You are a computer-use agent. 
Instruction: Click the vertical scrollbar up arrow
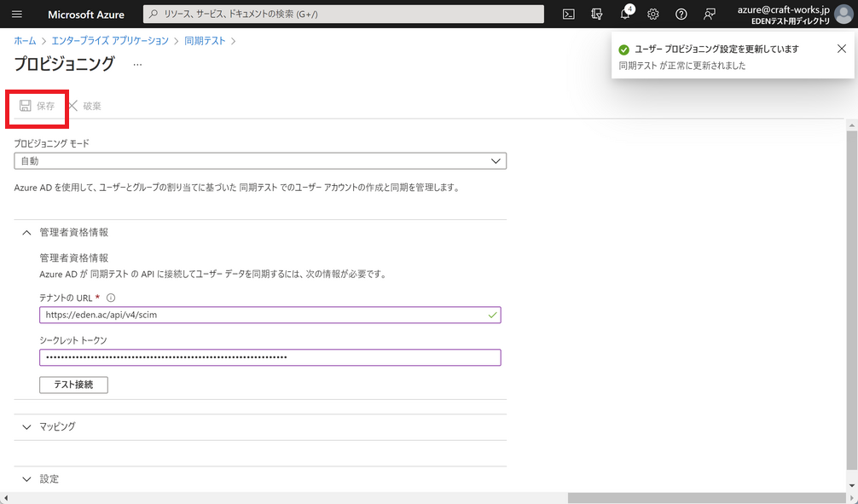point(852,125)
